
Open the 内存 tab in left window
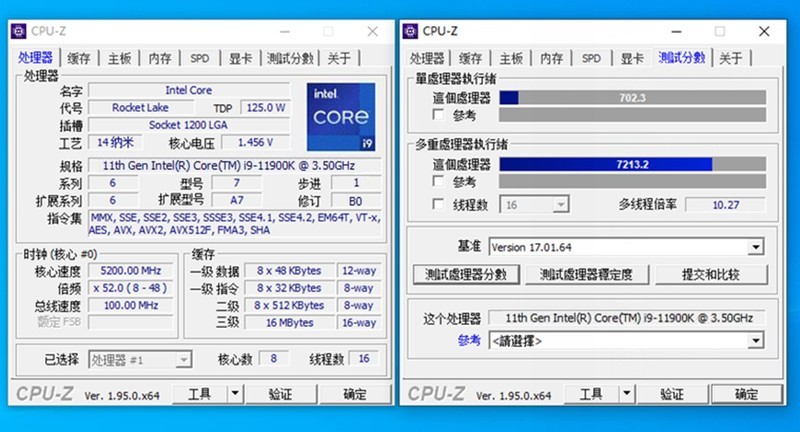(x=160, y=58)
